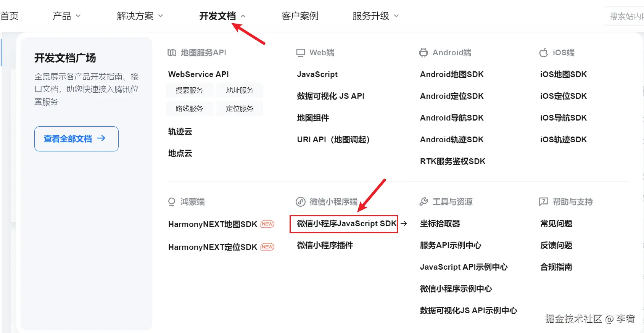
Task: Click the 搜索站内 search field
Action: coord(625,16)
